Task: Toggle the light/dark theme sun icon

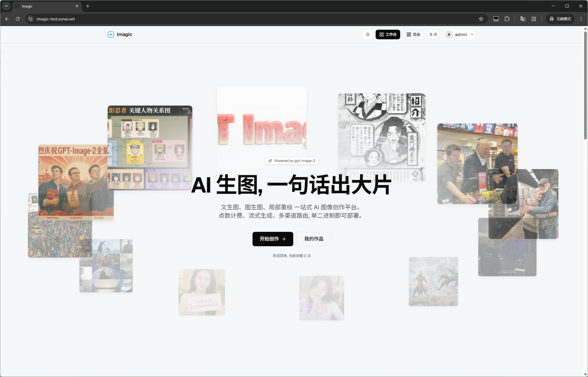Action: coord(368,34)
